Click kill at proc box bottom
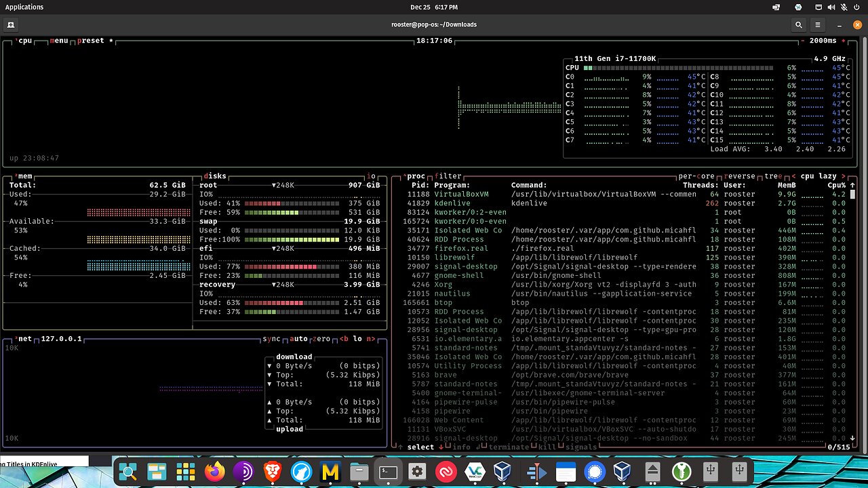This screenshot has width=868, height=488. pyautogui.click(x=547, y=447)
